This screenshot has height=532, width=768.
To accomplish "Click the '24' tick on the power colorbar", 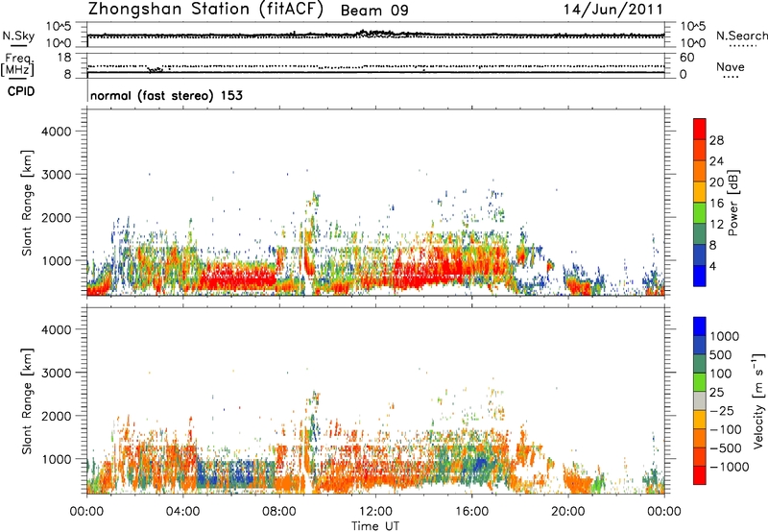I will point(716,161).
